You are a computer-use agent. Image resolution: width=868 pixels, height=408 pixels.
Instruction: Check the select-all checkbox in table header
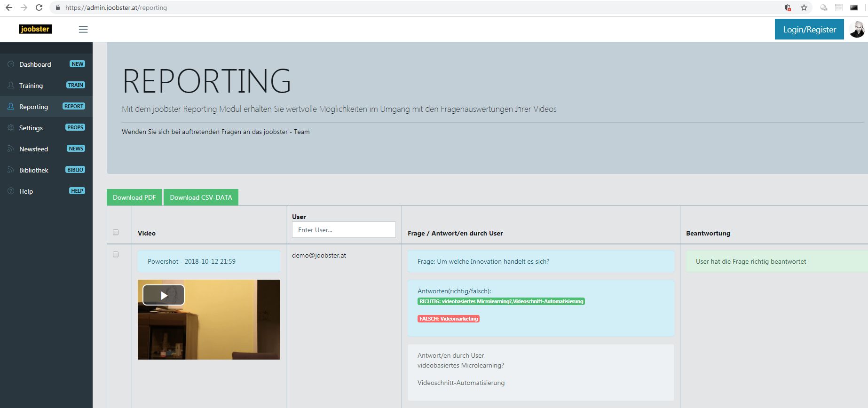tap(116, 232)
